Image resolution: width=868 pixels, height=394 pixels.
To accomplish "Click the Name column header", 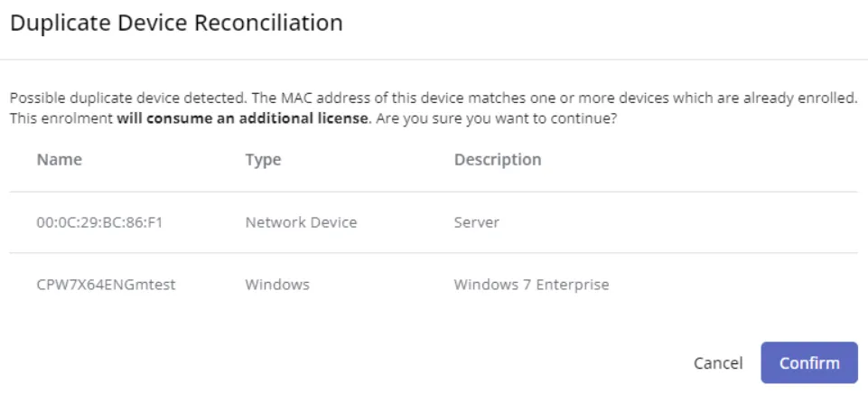I will coord(59,160).
